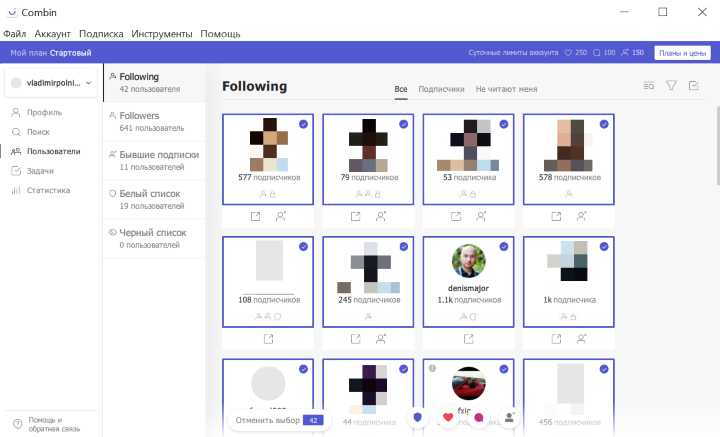Deselect the 1k подписчика user checkmark
This screenshot has height=437, width=720.
click(x=604, y=247)
